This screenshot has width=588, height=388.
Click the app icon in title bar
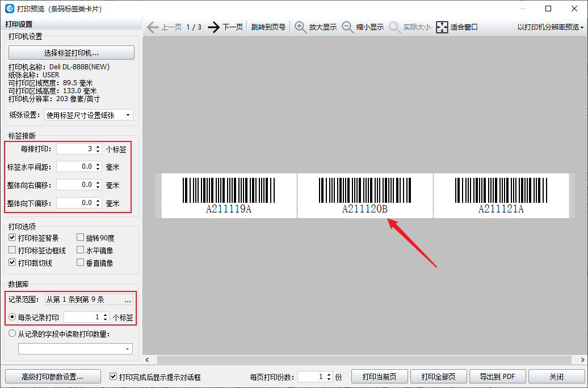(x=10, y=9)
